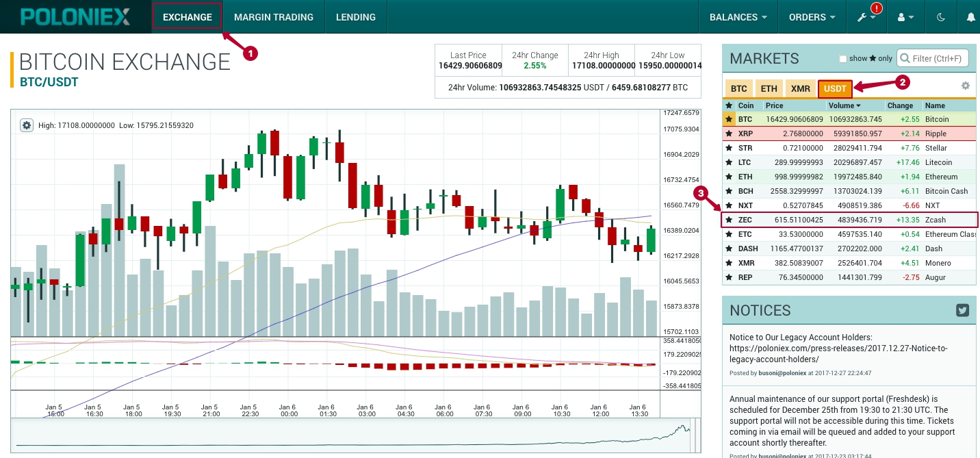Viewport: 980px width, 458px height.
Task: Toggle the favorite star for the XMR row
Action: [x=729, y=263]
